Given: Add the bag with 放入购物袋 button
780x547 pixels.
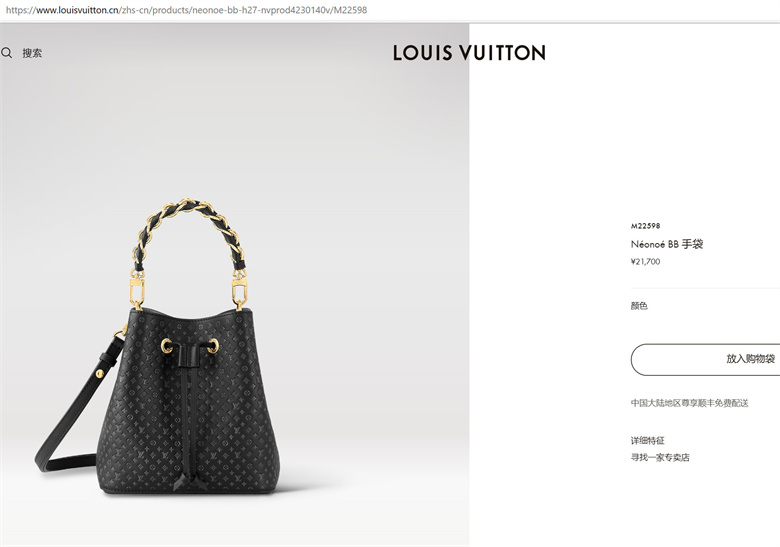Looking at the screenshot, I should point(705,359).
